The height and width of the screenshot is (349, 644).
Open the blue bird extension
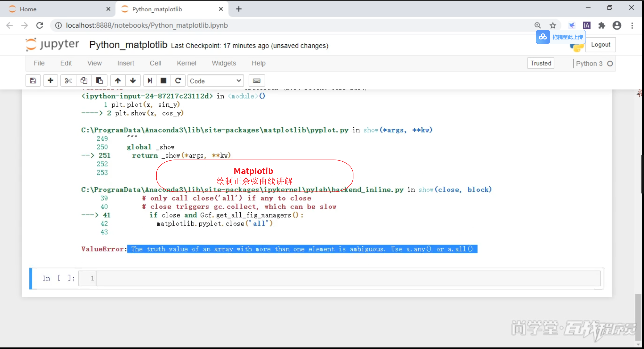point(572,25)
